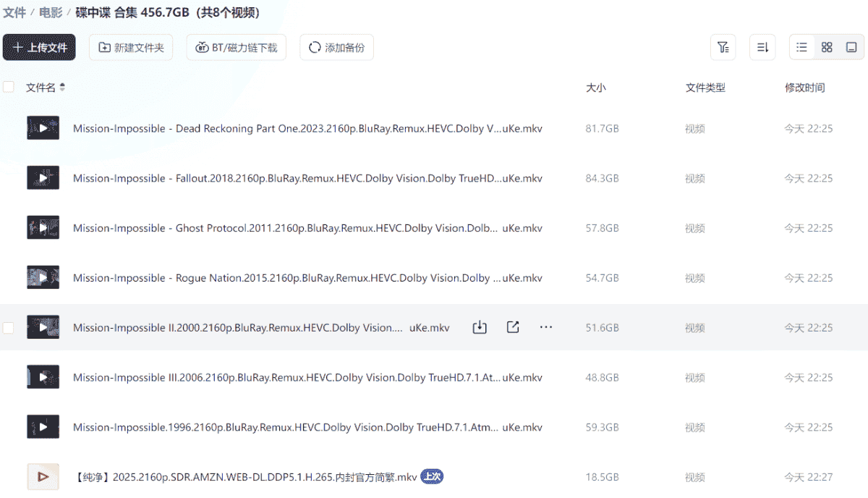The height and width of the screenshot is (498, 868).
Task: Click the 添加备份 button
Action: pyautogui.click(x=336, y=48)
